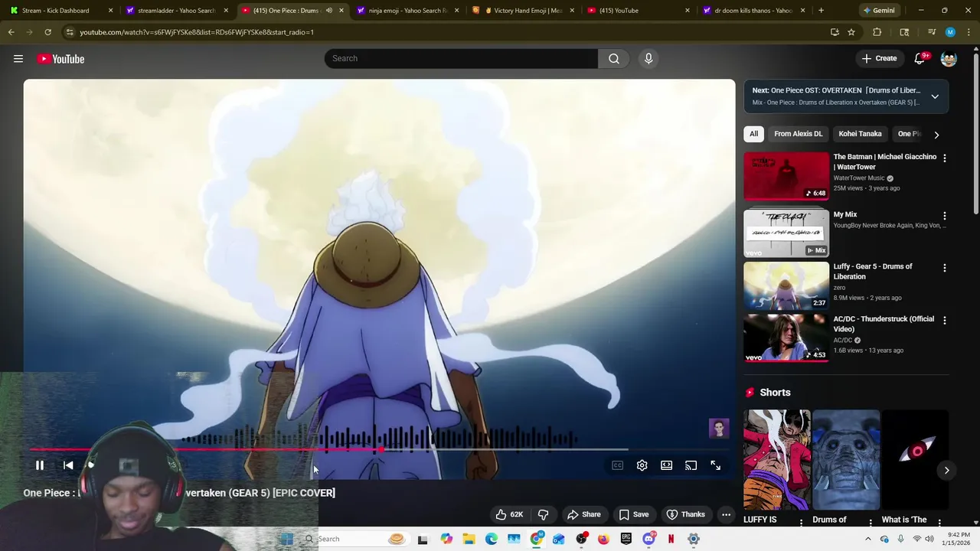This screenshot has width=980, height=551.
Task: Cast video with Play on TV icon
Action: coord(691,465)
